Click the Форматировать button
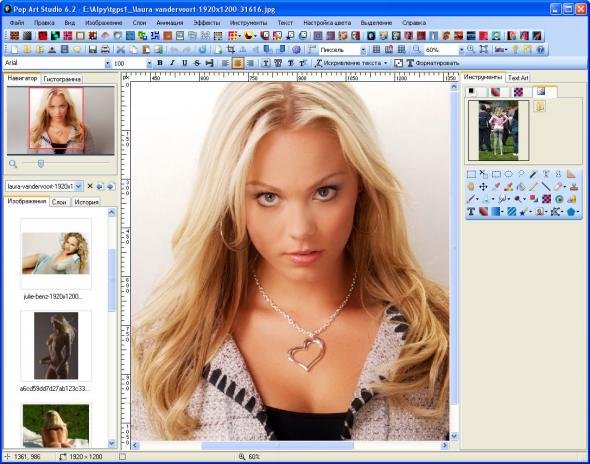Viewport: 590px width, 464px height. [x=433, y=63]
